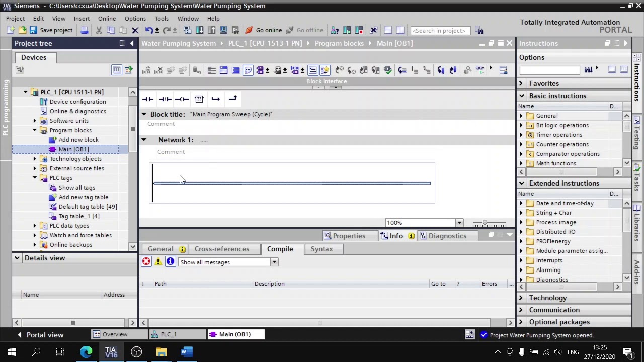The image size is (644, 362).
Task: Insert open branch element
Action: pyautogui.click(x=215, y=99)
